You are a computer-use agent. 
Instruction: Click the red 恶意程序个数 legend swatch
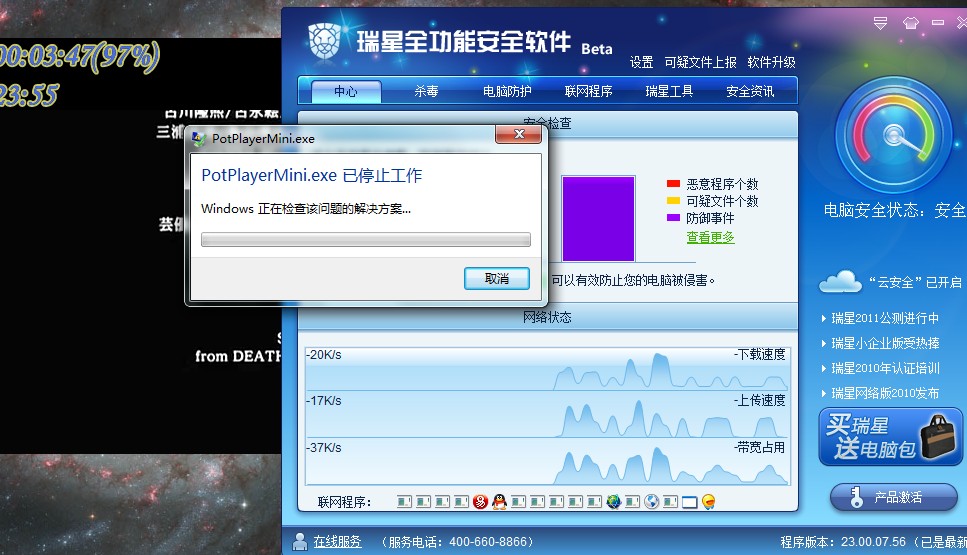(x=673, y=183)
